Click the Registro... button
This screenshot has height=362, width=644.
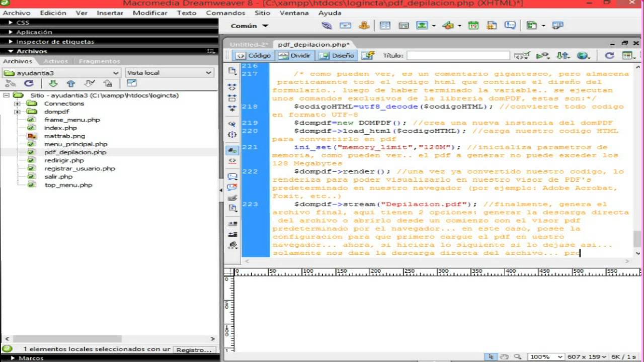click(x=194, y=349)
